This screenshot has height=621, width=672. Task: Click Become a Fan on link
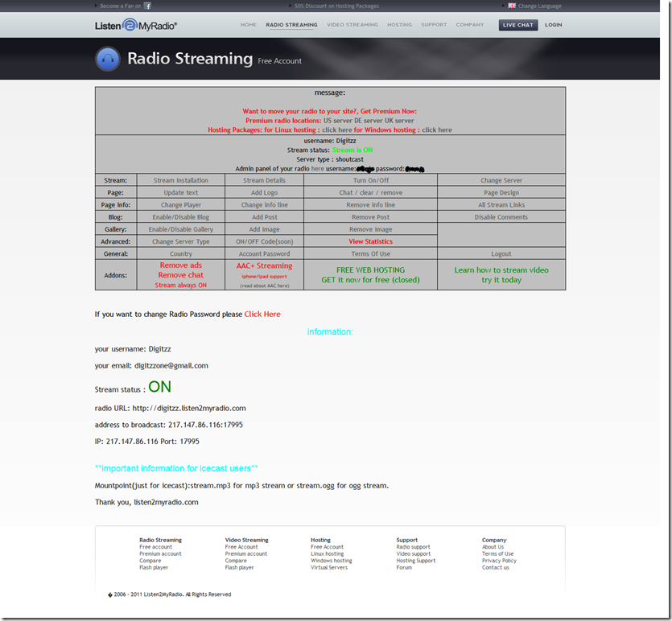121,6
